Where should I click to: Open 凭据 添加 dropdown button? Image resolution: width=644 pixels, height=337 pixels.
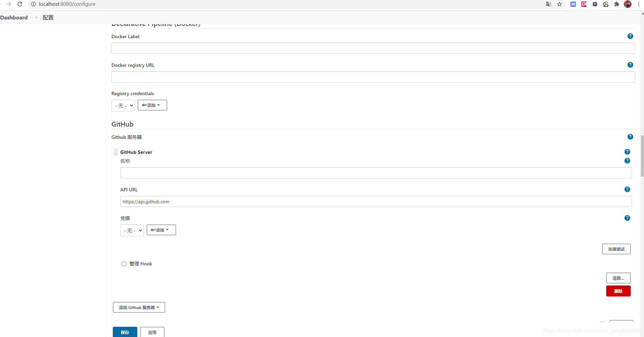pos(161,230)
